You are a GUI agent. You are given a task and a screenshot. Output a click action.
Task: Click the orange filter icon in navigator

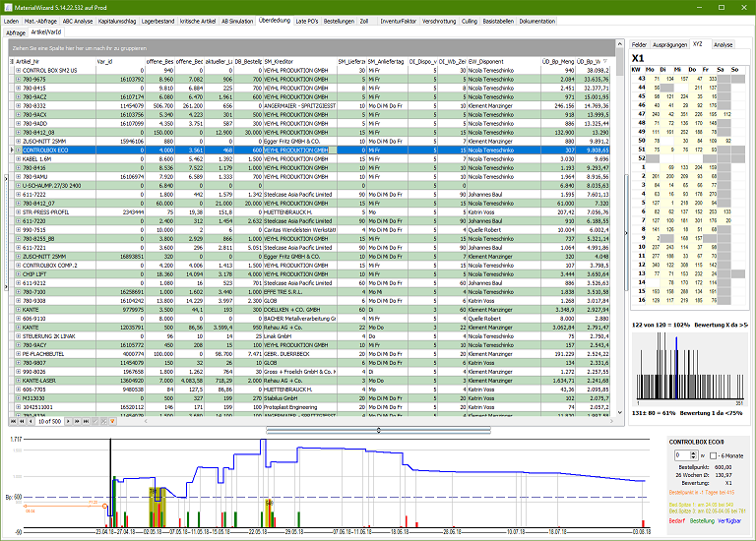coord(112,421)
